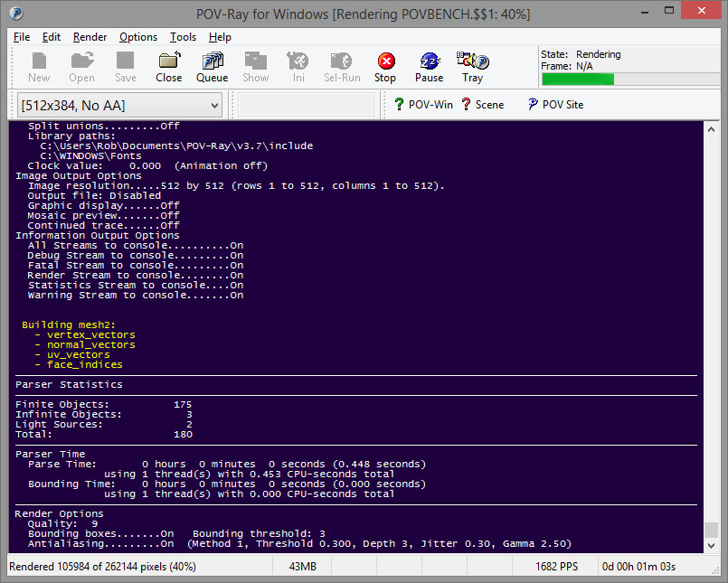Click the 'State: Rendering' label

click(581, 54)
